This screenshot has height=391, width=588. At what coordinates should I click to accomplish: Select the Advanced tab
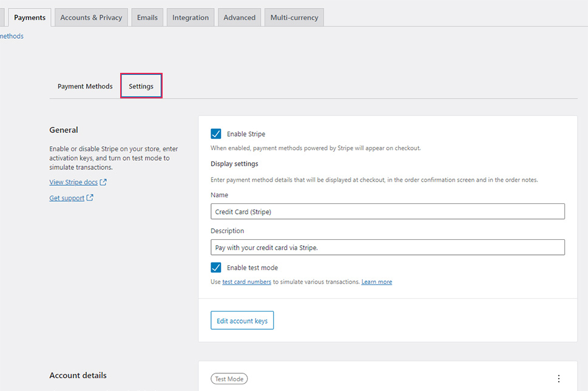coord(239,18)
